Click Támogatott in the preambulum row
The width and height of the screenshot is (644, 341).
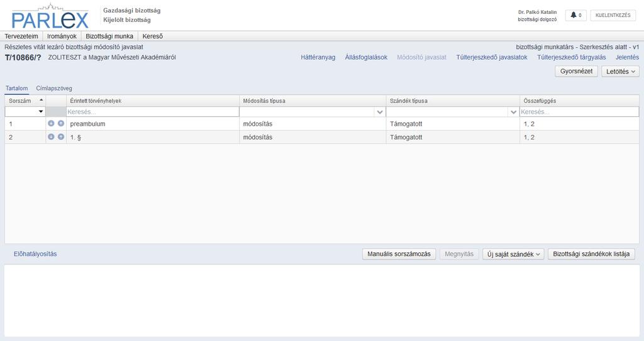[x=406, y=124]
